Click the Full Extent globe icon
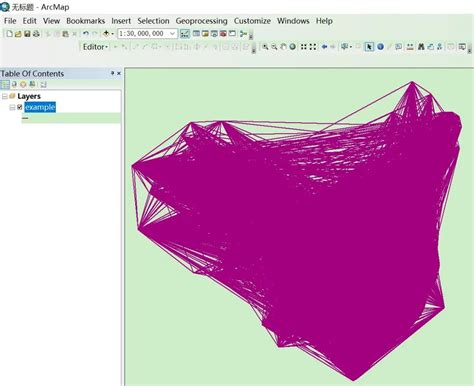474x386 pixels. (293, 47)
